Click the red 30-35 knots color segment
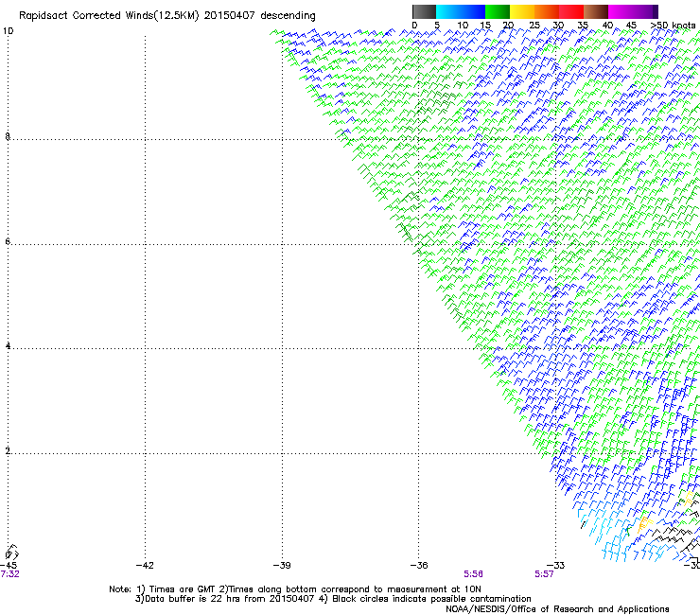Screen dimensions: 700x615 point(571,11)
